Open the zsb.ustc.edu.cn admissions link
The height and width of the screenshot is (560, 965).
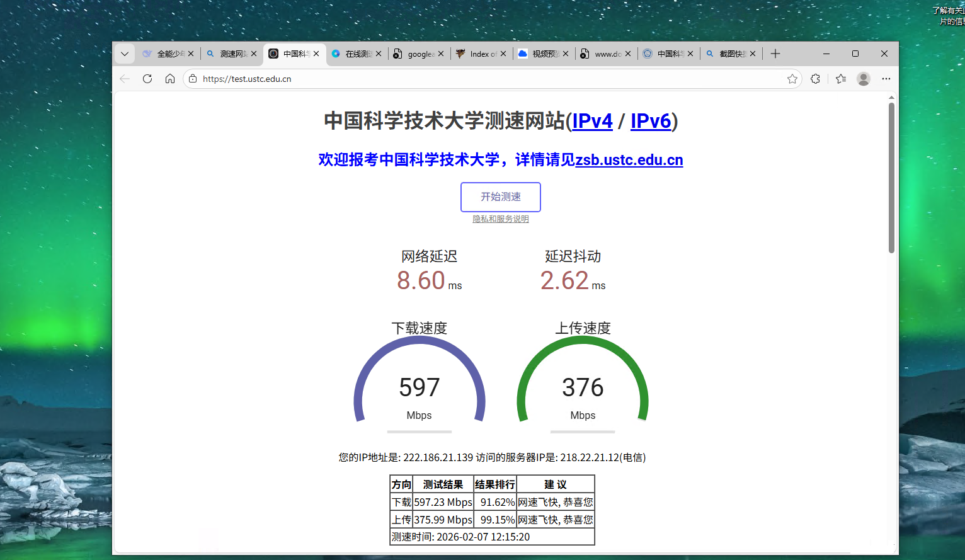coord(629,160)
